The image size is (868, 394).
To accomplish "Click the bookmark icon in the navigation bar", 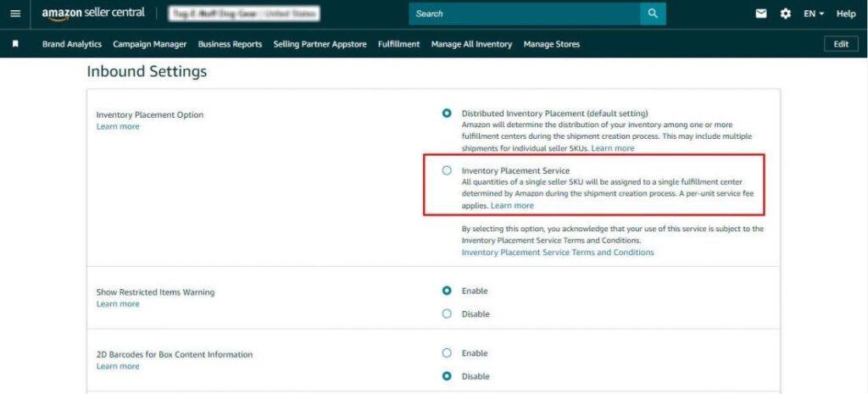I will coord(15,44).
